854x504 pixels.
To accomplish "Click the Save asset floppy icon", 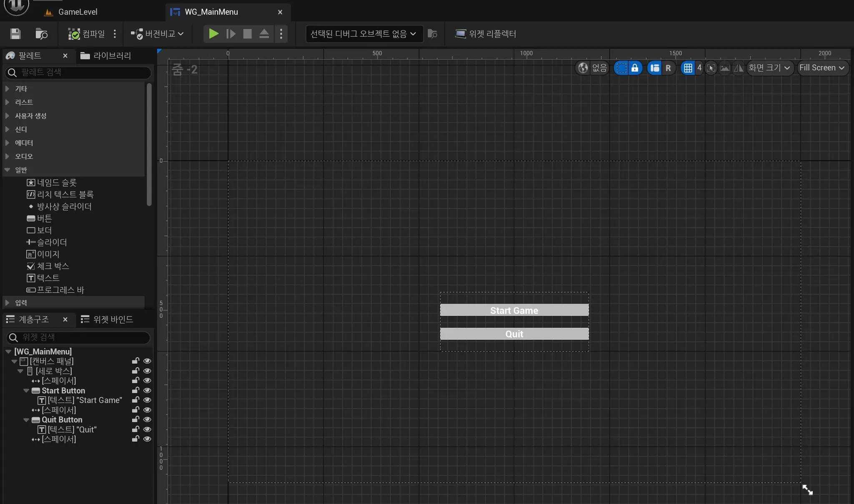I will coord(15,34).
